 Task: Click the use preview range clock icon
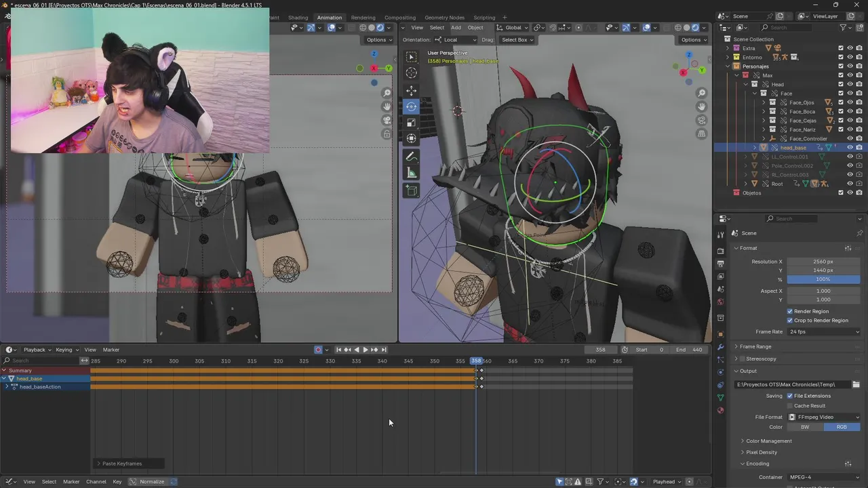pos(625,350)
